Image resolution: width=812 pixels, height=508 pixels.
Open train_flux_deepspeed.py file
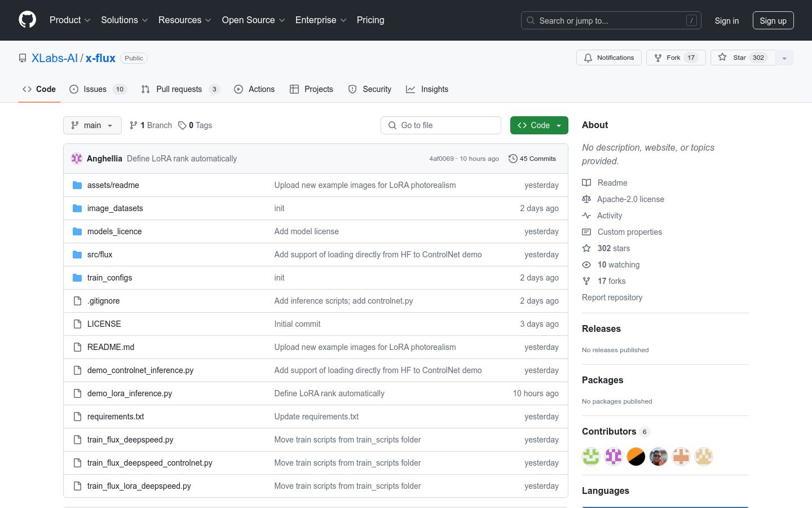coord(130,440)
